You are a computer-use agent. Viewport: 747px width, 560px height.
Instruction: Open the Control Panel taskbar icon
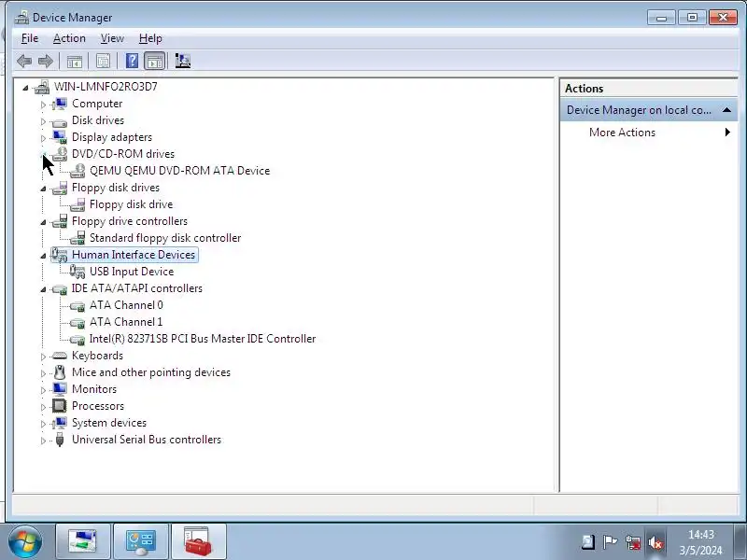tap(141, 541)
